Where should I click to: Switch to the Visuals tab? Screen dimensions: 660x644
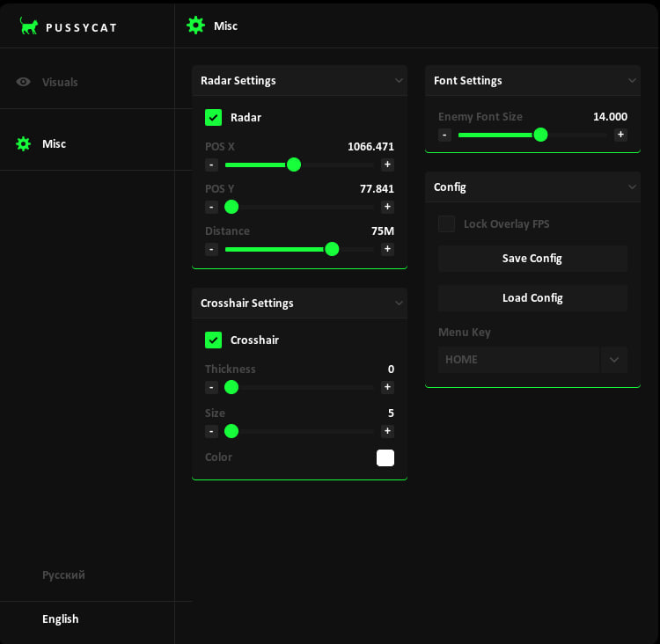pyautogui.click(x=60, y=82)
